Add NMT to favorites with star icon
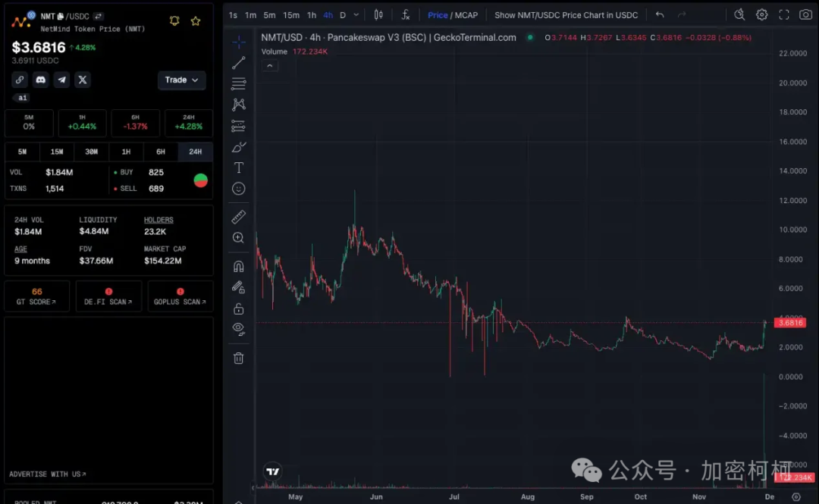819x504 pixels. click(x=196, y=21)
